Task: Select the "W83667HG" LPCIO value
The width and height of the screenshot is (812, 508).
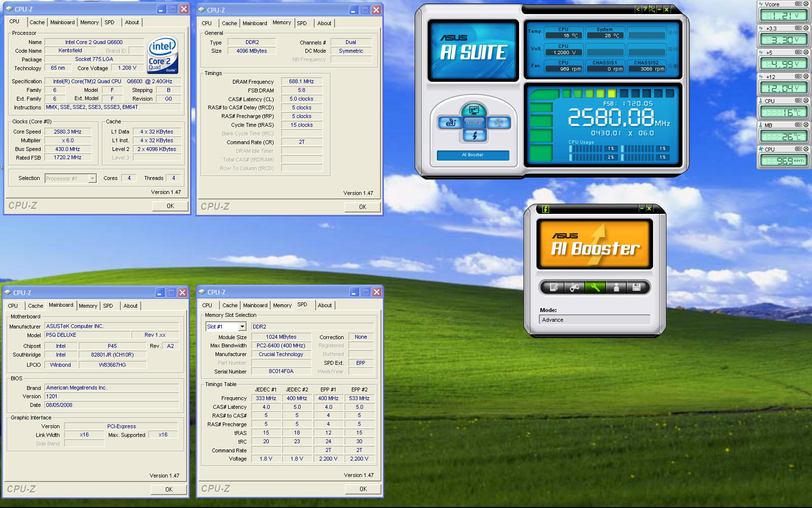Action: [112, 365]
